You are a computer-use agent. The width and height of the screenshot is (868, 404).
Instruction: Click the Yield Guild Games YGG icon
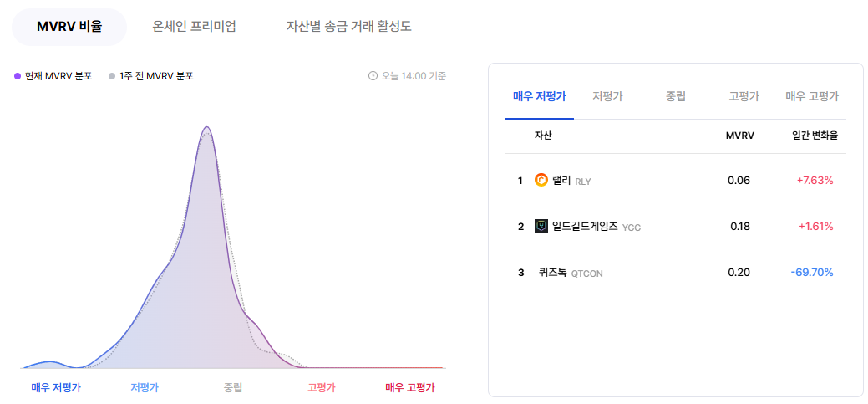pyautogui.click(x=541, y=226)
